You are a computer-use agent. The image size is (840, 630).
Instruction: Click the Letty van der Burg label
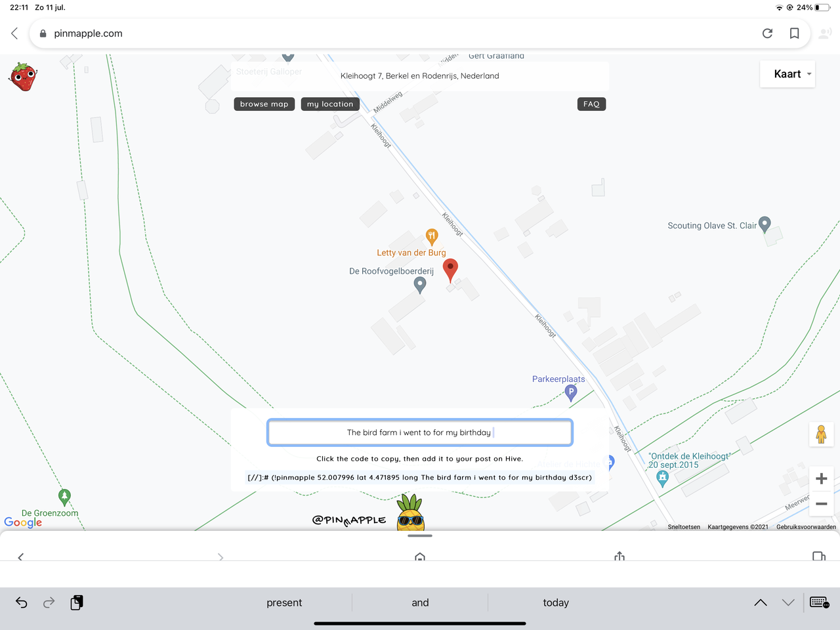click(411, 253)
